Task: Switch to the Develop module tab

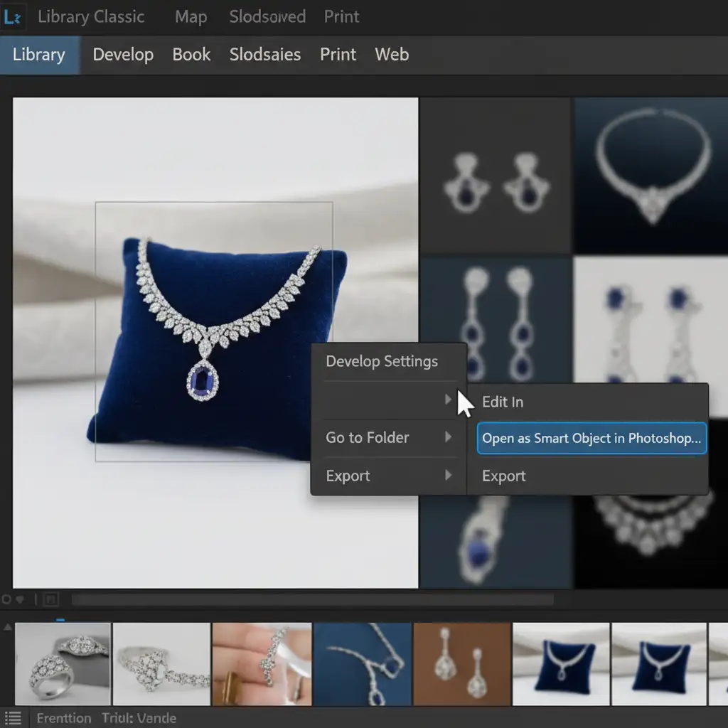Action: coord(123,55)
